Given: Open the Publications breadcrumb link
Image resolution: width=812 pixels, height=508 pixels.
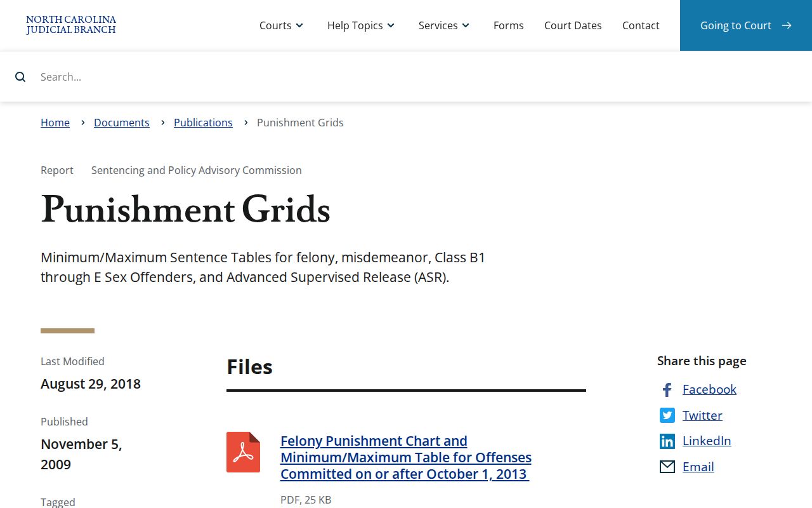Looking at the screenshot, I should pyautogui.click(x=203, y=123).
